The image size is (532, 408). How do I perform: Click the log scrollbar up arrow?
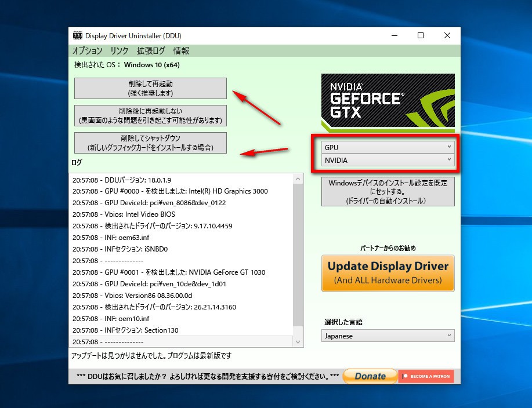(x=298, y=179)
